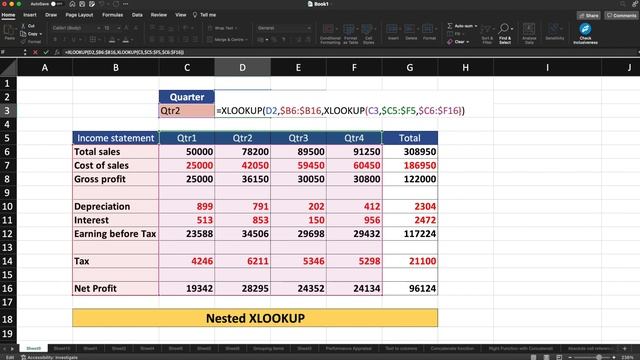Expand the Copy dropdown arrow

(x=41, y=34)
